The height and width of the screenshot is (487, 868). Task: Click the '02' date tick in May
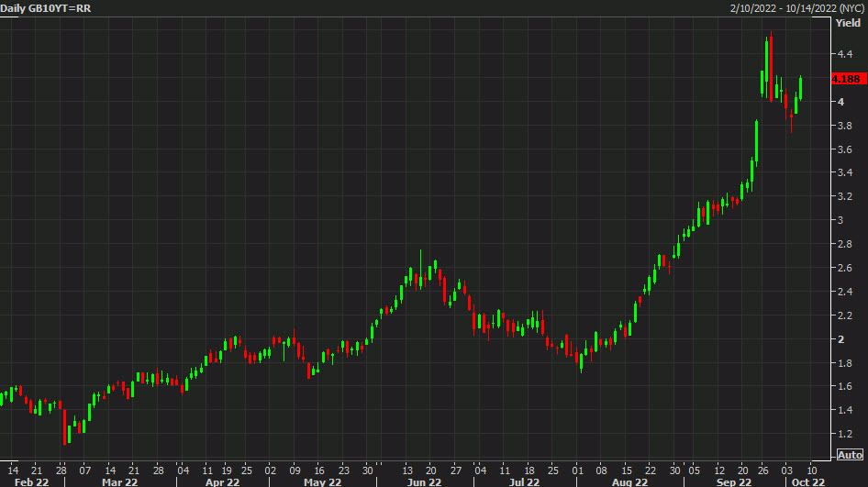click(x=270, y=470)
